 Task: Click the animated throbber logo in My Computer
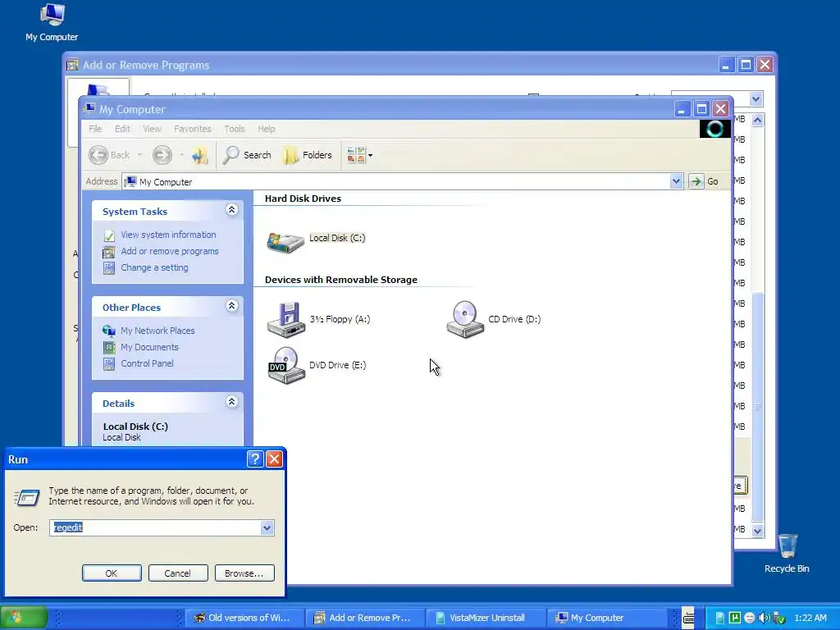point(714,129)
